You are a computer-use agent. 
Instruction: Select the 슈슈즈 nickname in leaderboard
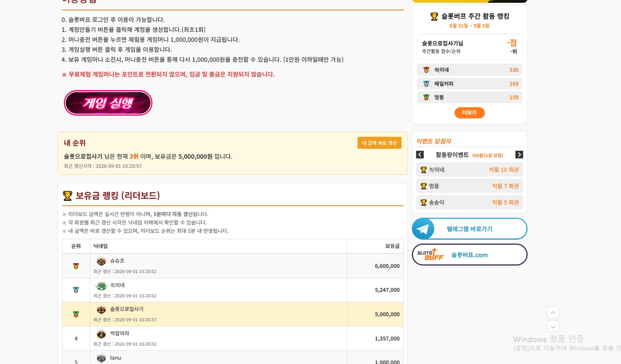coord(117,261)
